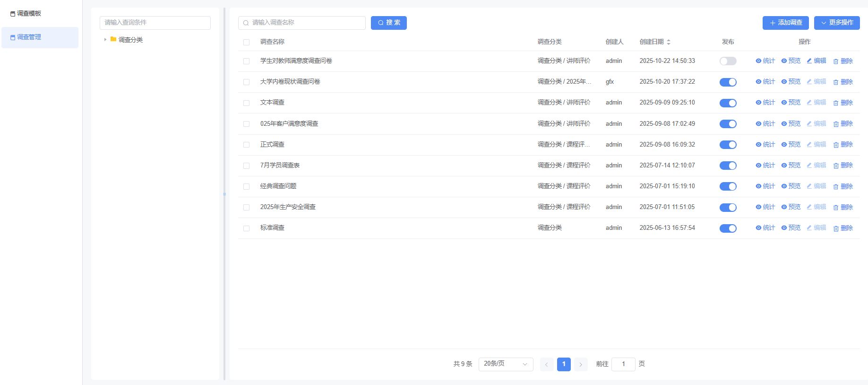This screenshot has height=385, width=868.
Task: Go to the next page arrow
Action: 581,364
